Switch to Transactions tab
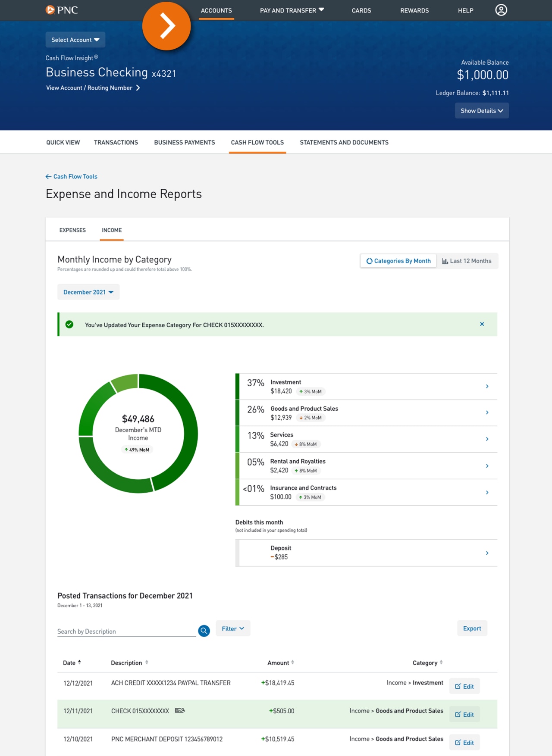 (x=116, y=143)
